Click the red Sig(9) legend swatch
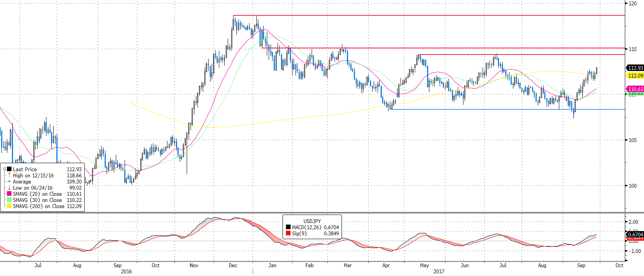Image resolution: width=644 pixels, height=276 pixels. pos(288,233)
